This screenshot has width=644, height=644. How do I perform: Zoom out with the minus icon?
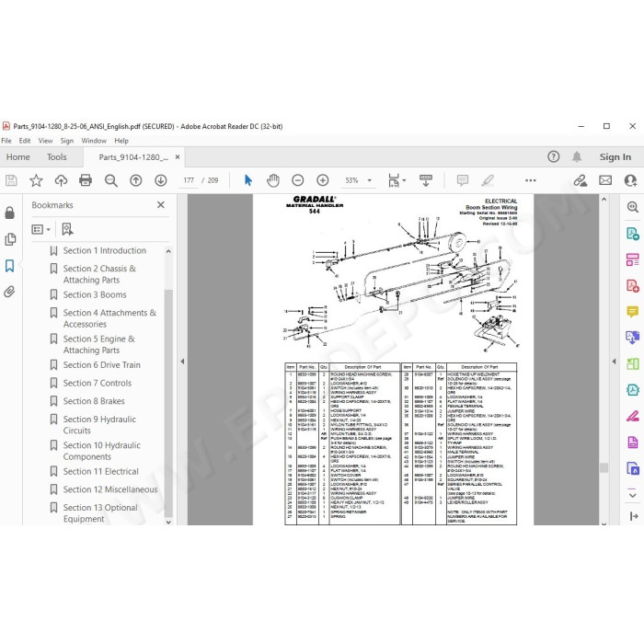click(x=298, y=180)
